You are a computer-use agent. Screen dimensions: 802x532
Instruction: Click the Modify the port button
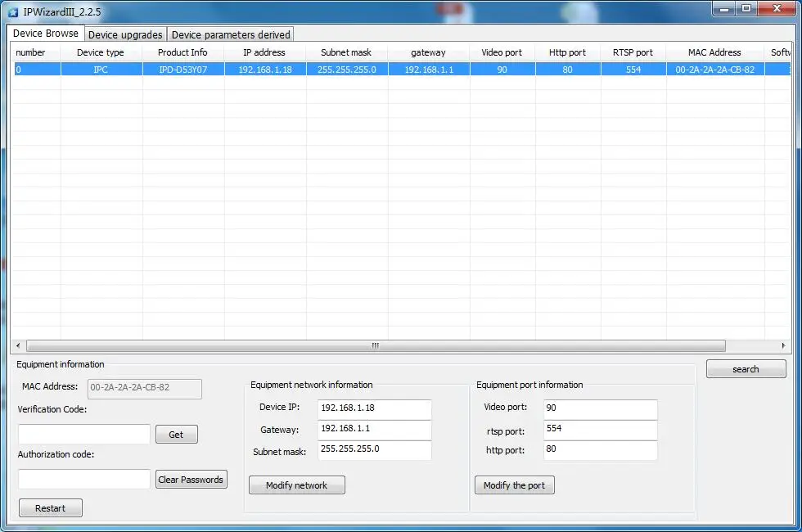pos(515,485)
